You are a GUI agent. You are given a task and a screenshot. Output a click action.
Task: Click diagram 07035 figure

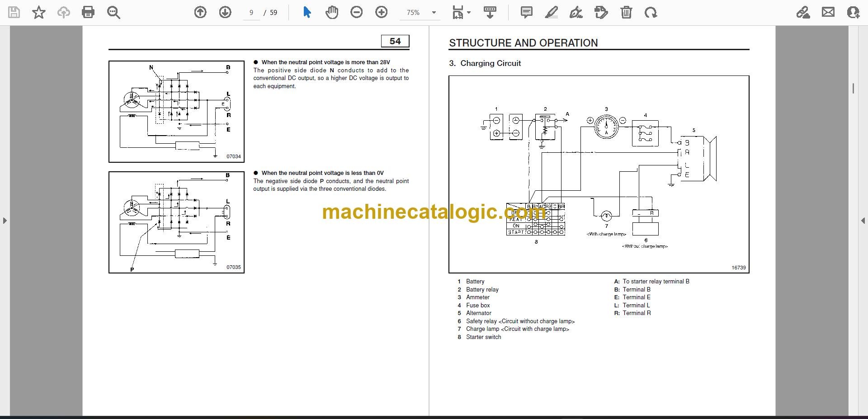(x=176, y=222)
